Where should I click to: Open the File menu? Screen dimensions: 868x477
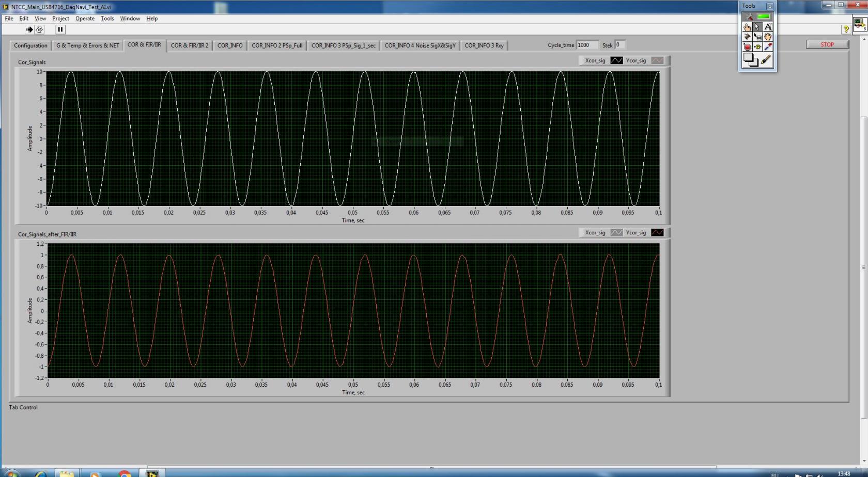[x=9, y=19]
